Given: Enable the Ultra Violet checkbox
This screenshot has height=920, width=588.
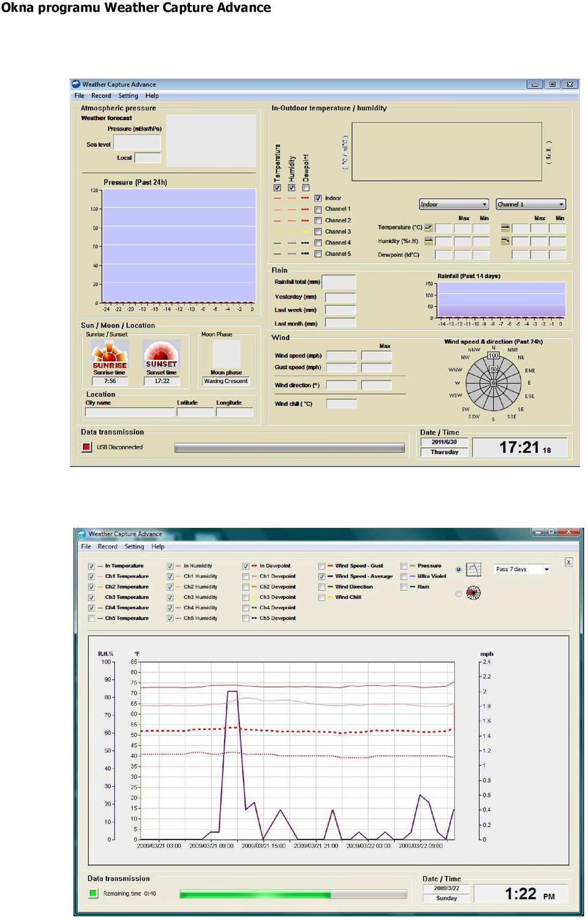Looking at the screenshot, I should coord(404,576).
